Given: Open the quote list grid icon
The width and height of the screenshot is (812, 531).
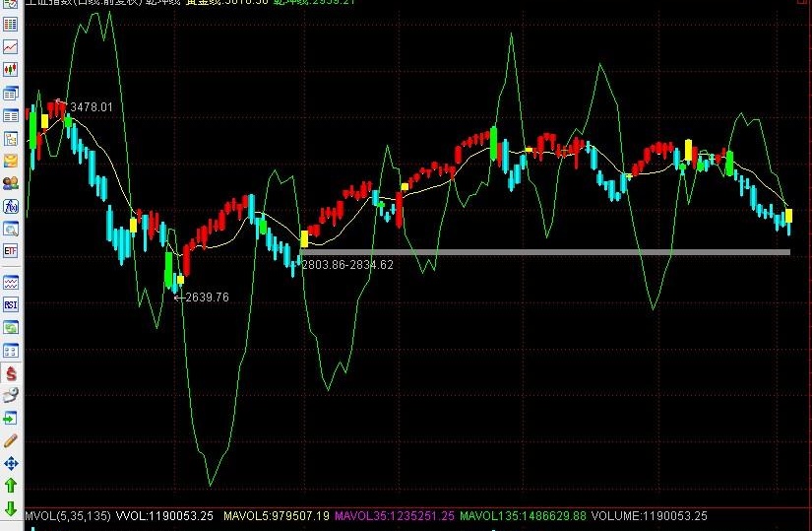Looking at the screenshot, I should pyautogui.click(x=11, y=25).
